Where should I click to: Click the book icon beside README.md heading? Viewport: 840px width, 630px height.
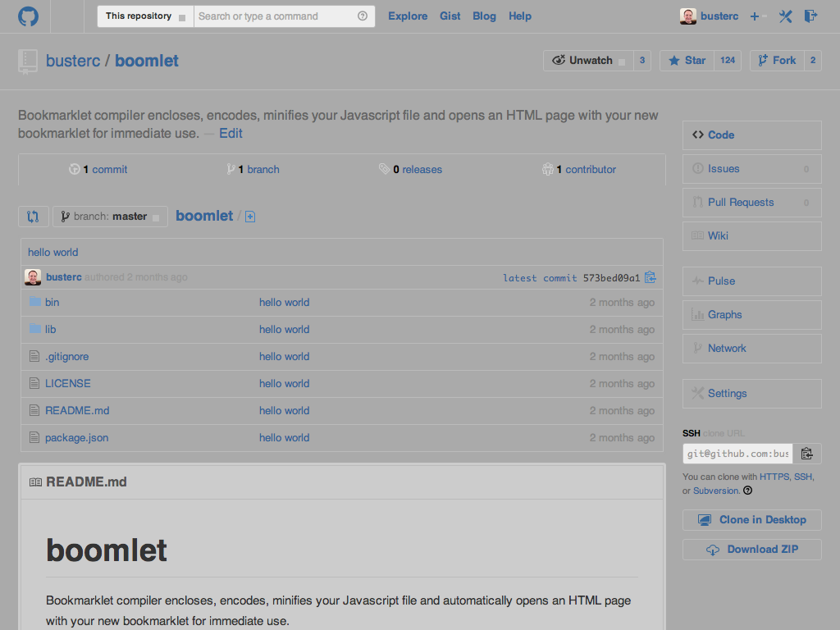pos(35,482)
